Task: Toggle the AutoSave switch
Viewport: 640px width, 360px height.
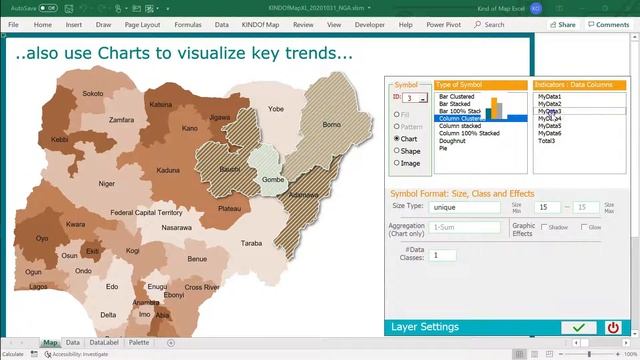Action: [48, 8]
